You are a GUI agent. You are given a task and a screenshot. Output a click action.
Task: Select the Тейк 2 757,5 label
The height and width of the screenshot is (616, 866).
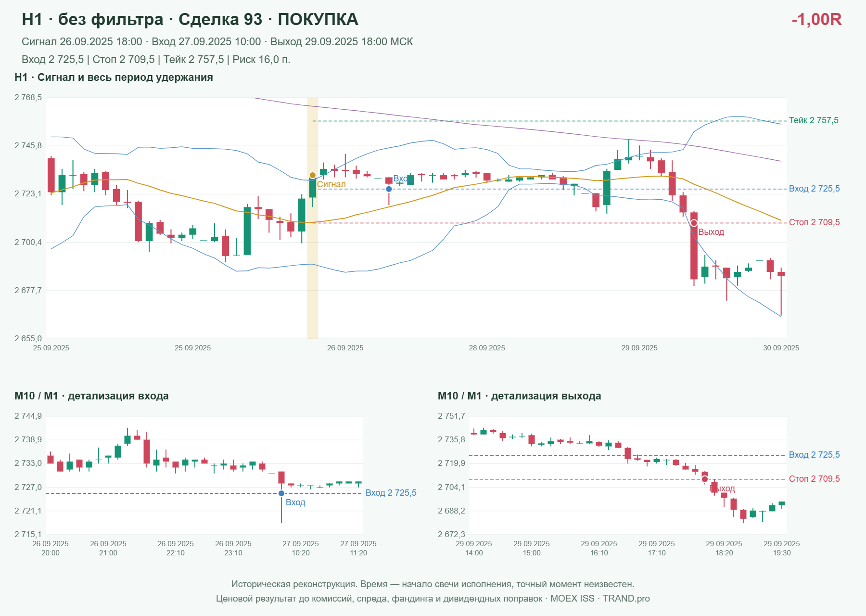(814, 120)
